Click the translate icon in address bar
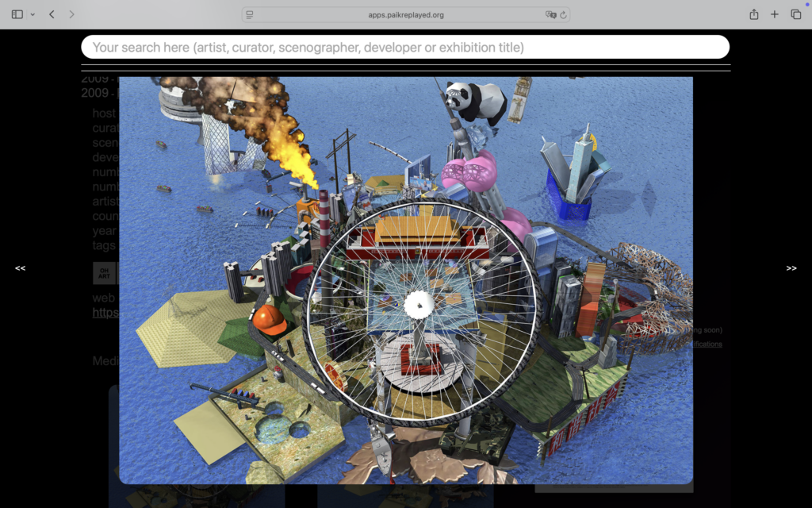812x508 pixels. [x=550, y=14]
